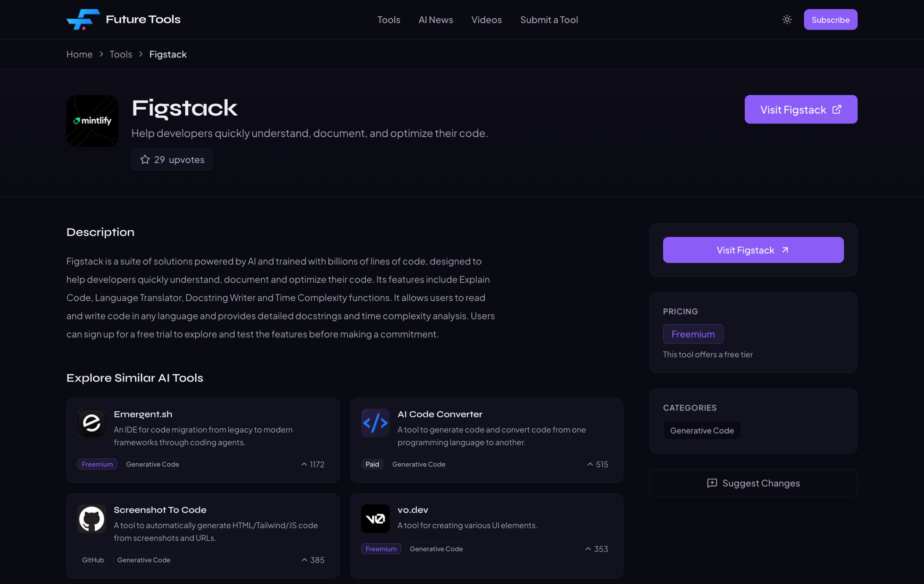924x584 pixels.
Task: Click Generative Code tag on AI Code Converter card
Action: pos(419,464)
